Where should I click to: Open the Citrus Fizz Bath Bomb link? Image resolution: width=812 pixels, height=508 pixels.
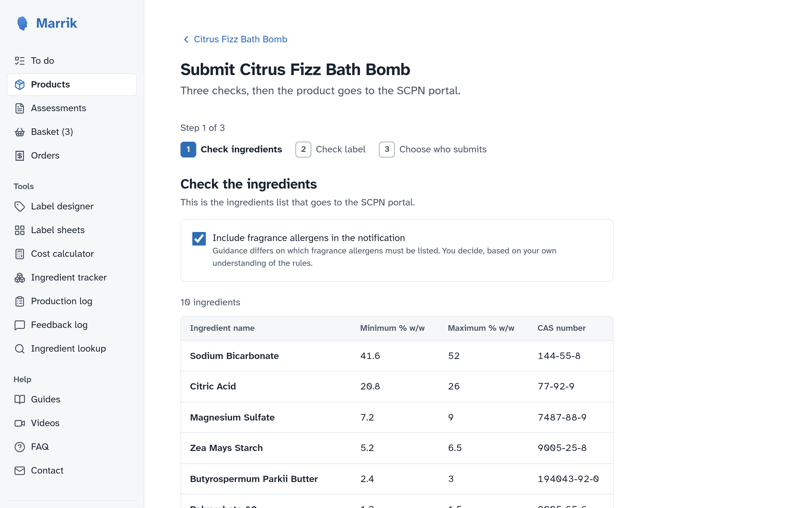click(x=240, y=39)
